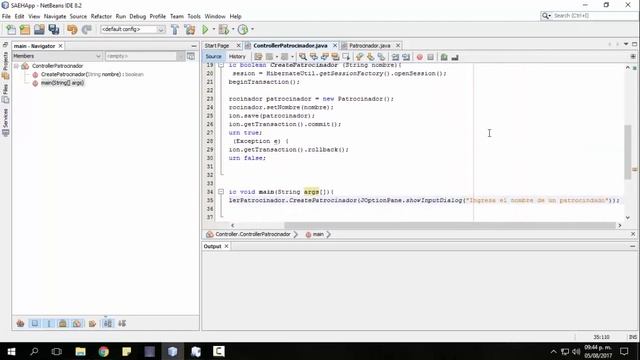Image resolution: width=640 pixels, height=360 pixels.
Task: Click the Find Selection magnifier icon
Action: click(302, 57)
